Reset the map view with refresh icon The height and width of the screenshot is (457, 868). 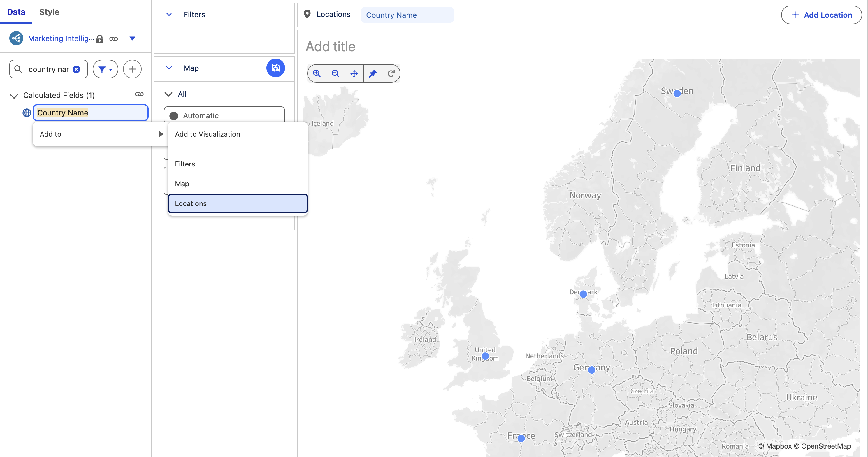391,73
